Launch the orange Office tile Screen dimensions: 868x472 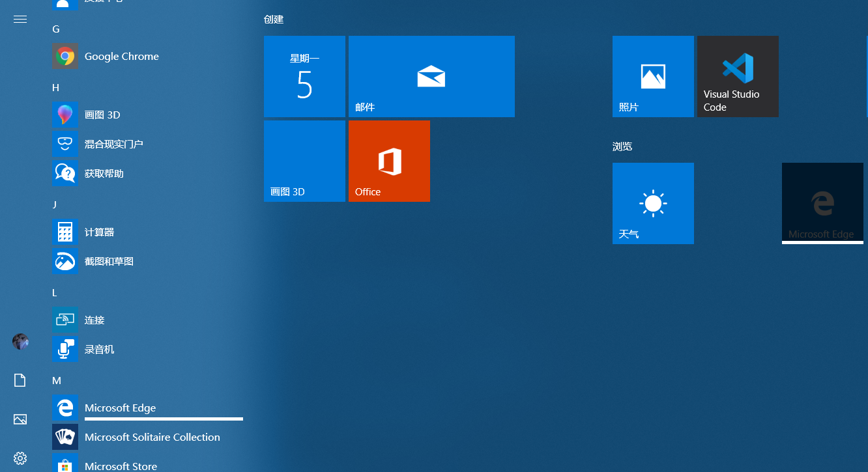389,161
